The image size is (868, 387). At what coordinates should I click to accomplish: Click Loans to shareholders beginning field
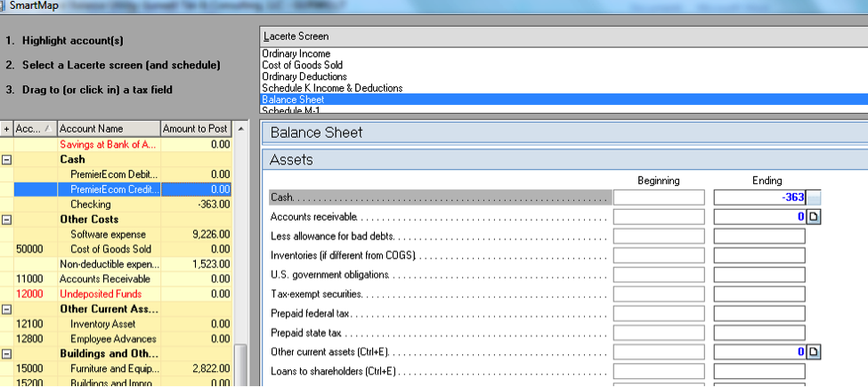coord(659,371)
